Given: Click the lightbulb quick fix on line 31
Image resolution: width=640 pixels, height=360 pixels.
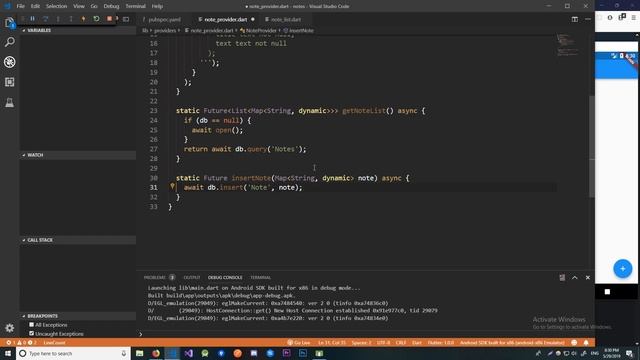Looking at the screenshot, I should [x=172, y=187].
